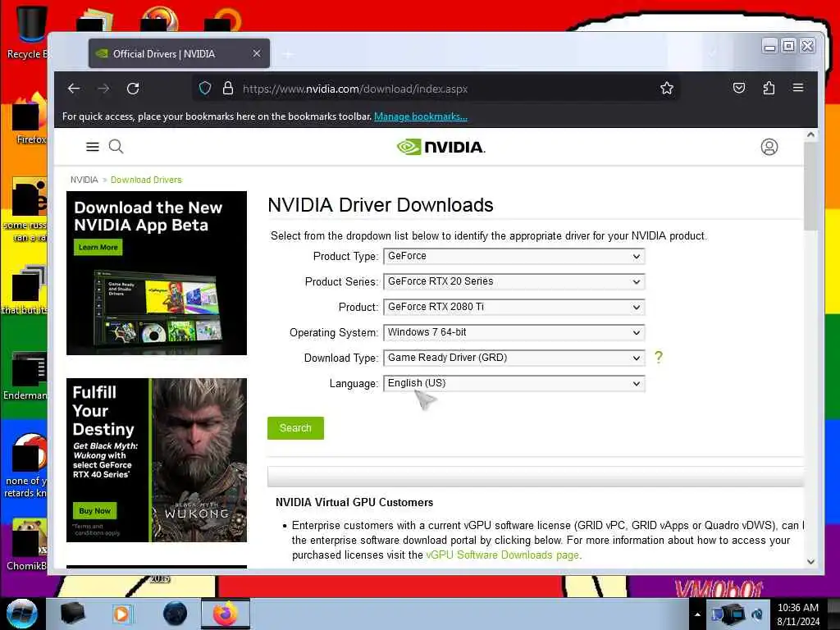
Task: Click the forward navigation arrow
Action: 103,89
